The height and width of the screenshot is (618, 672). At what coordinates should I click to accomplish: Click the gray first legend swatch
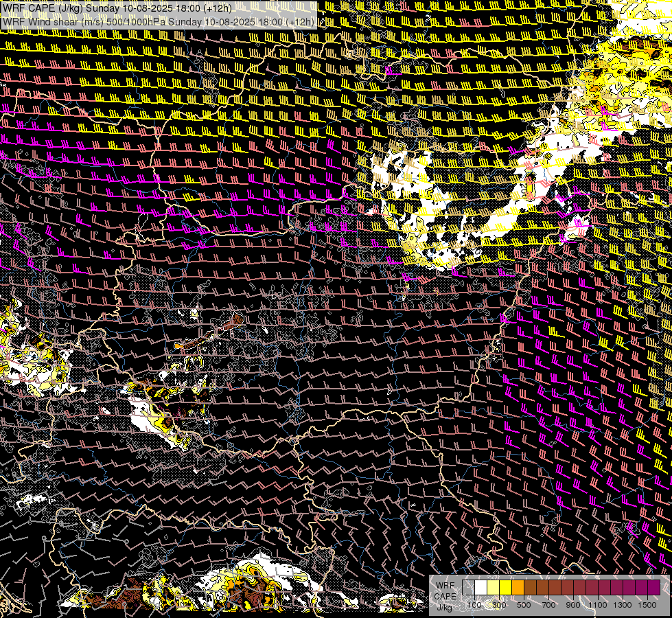click(x=468, y=587)
